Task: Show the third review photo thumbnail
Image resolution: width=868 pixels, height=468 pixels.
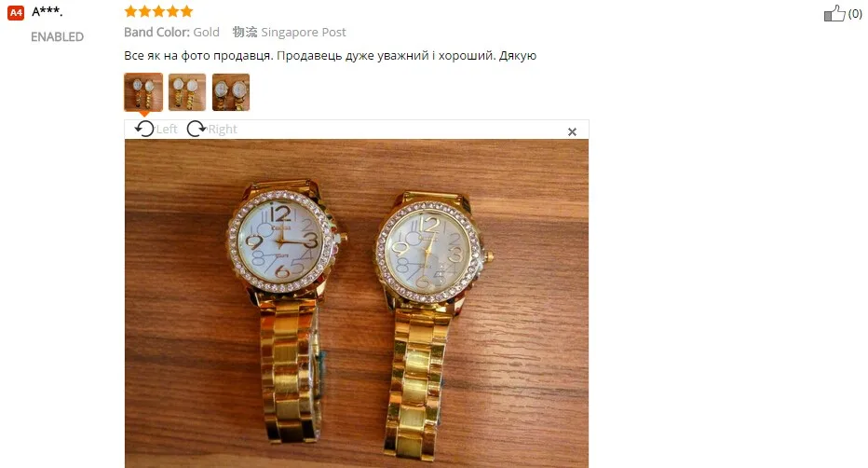Action: 231,92
